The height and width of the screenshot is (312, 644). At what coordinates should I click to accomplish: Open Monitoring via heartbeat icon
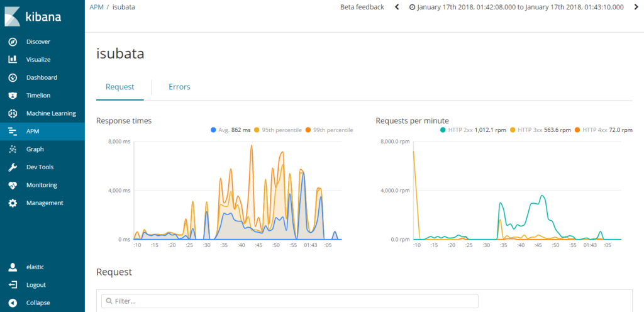pos(13,185)
